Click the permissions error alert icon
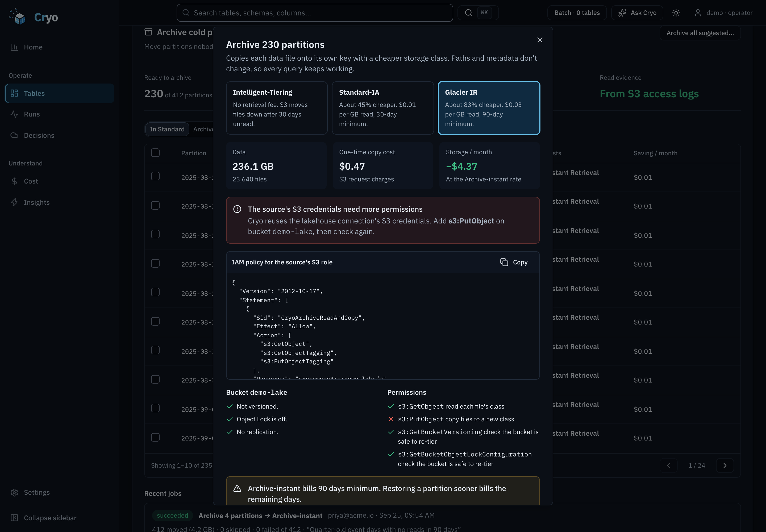 coord(237,209)
